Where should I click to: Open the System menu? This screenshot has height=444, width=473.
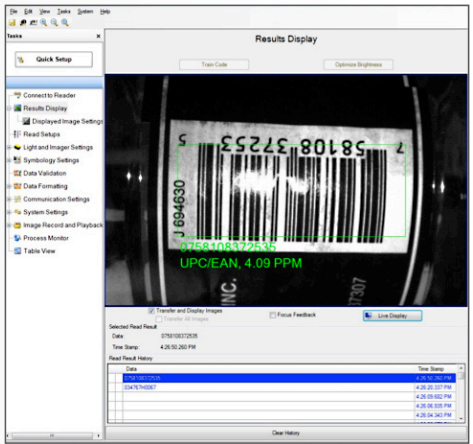coord(85,12)
